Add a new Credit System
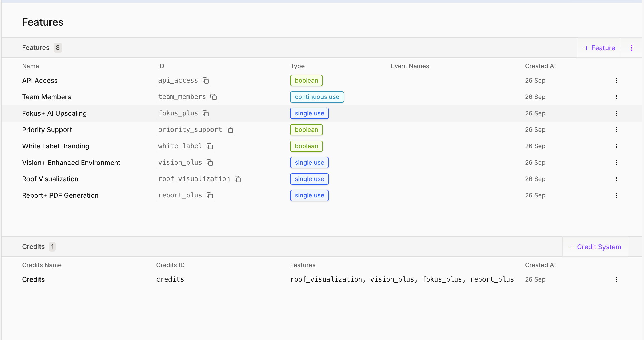This screenshot has width=644, height=340. tap(595, 247)
